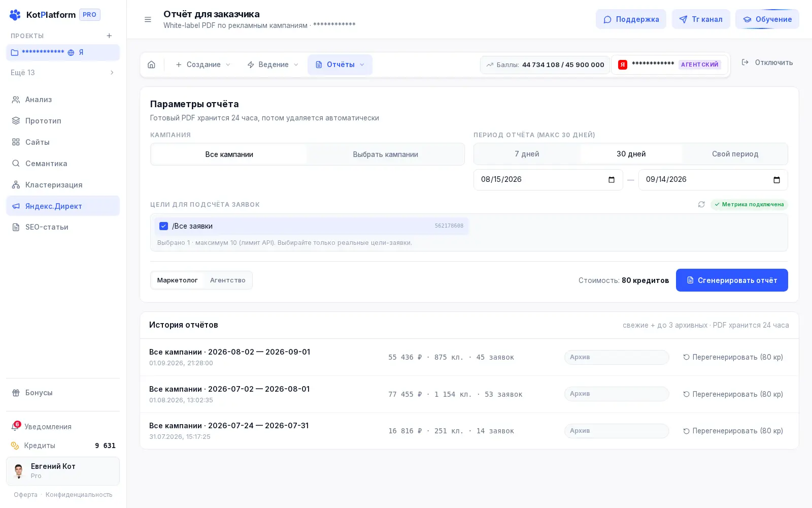The image size is (812, 508).
Task: Add a new project with plus icon
Action: pos(109,36)
